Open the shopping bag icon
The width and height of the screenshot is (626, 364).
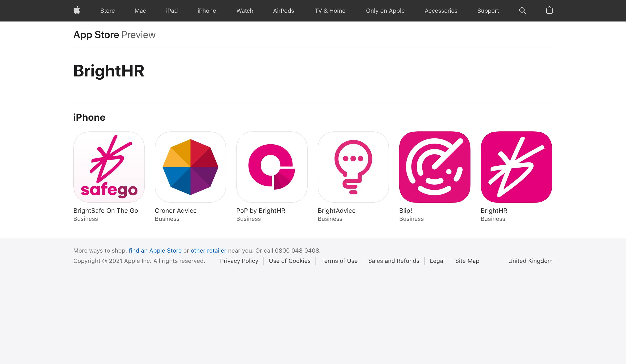[x=549, y=11]
